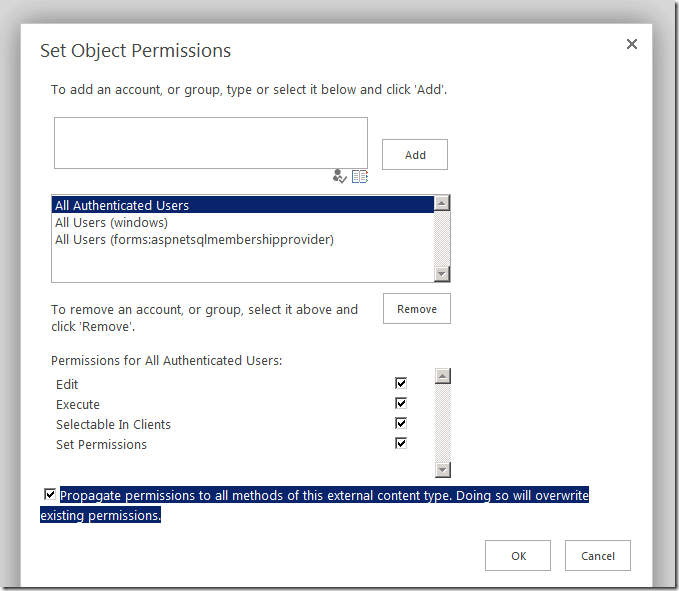679x591 pixels.
Task: Close the Set Object Permissions dialog
Action: point(632,44)
